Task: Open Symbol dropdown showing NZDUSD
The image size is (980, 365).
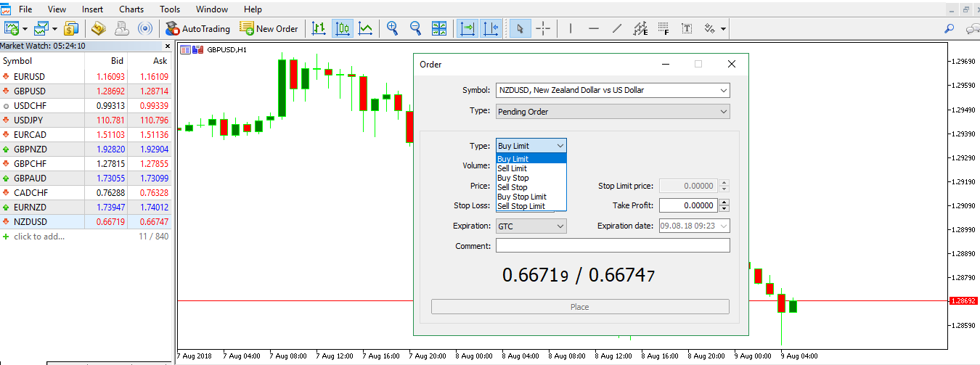Action: [613, 90]
